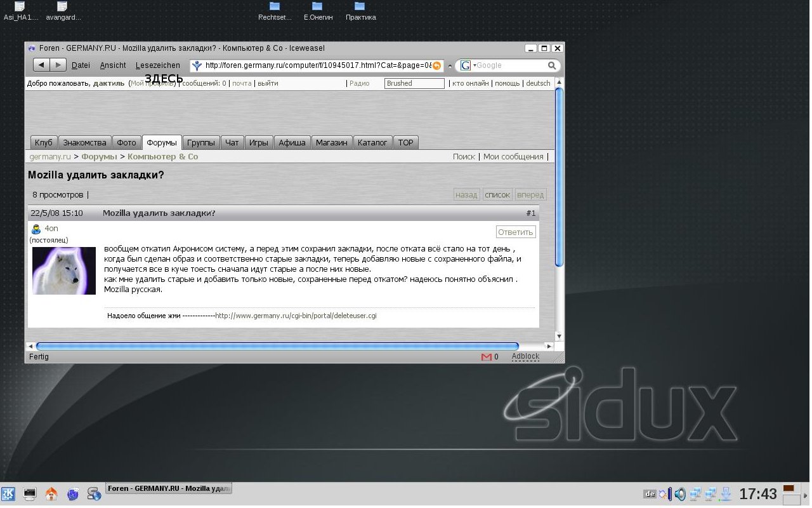The image size is (812, 508).
Task: Click the magnifier icon in the search box
Action: (552, 65)
